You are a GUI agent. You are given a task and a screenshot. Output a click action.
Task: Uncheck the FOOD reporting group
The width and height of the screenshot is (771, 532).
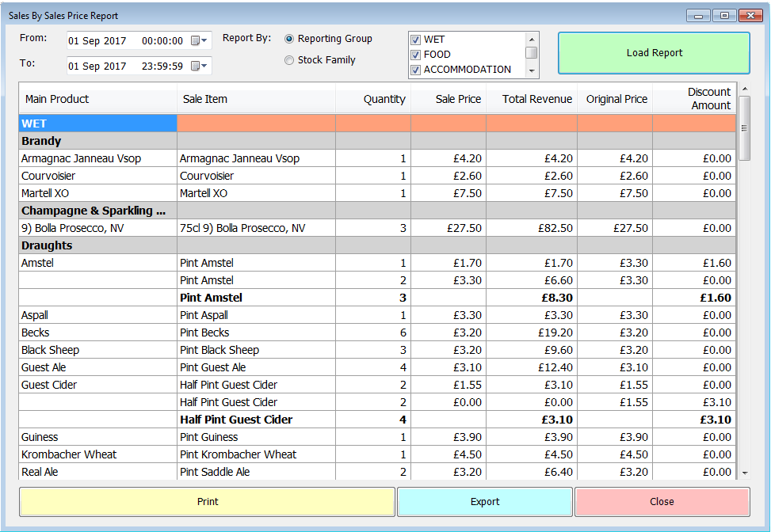pos(415,54)
